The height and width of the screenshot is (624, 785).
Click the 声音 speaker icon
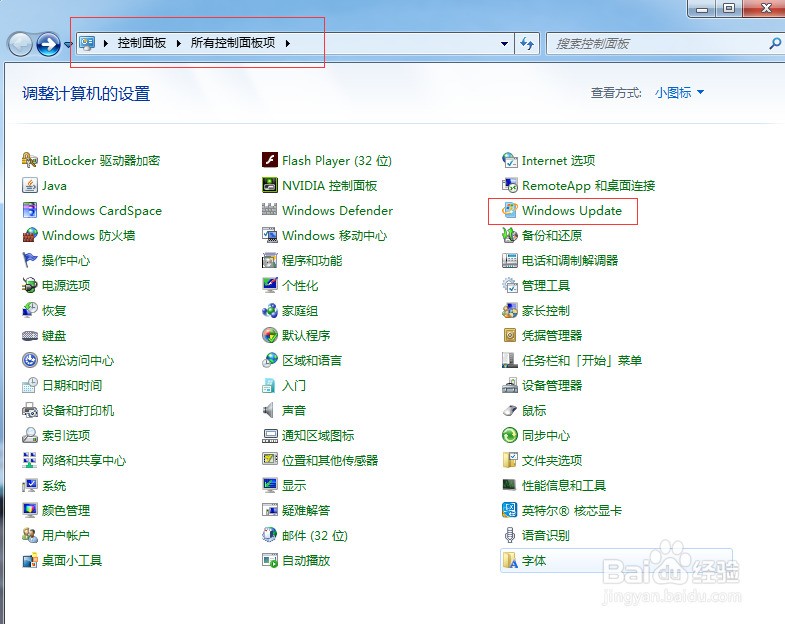click(x=270, y=410)
